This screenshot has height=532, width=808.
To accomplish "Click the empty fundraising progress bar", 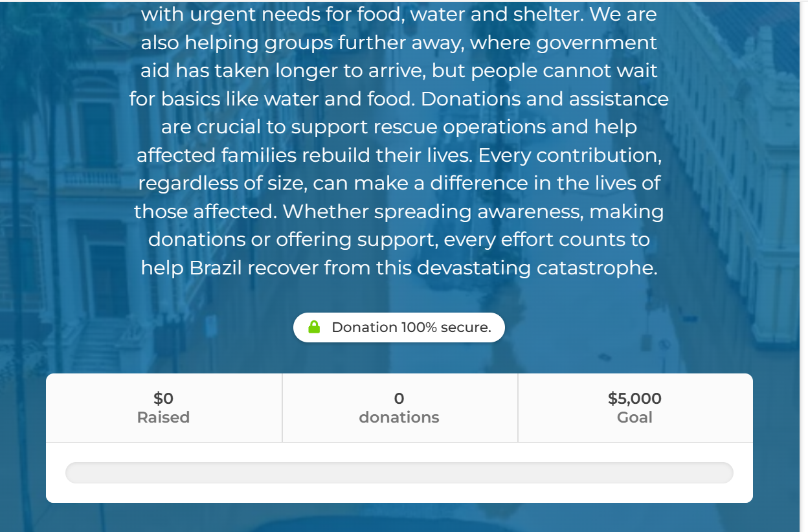I will click(399, 472).
